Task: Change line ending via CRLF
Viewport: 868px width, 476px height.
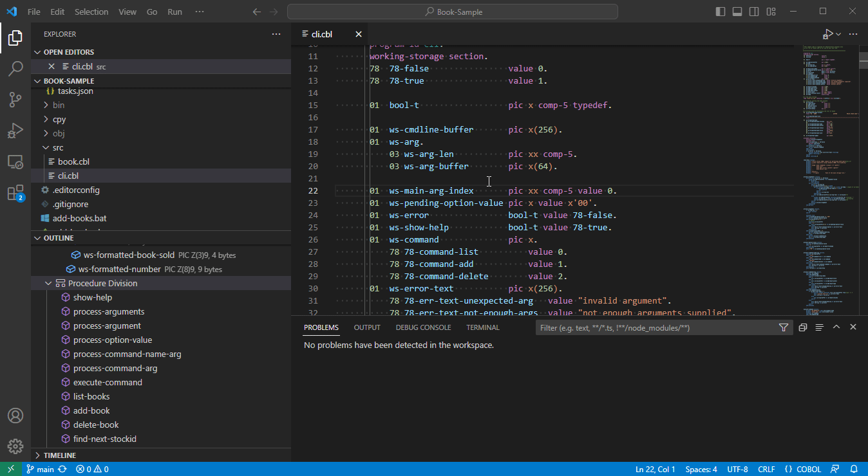Action: click(x=766, y=469)
